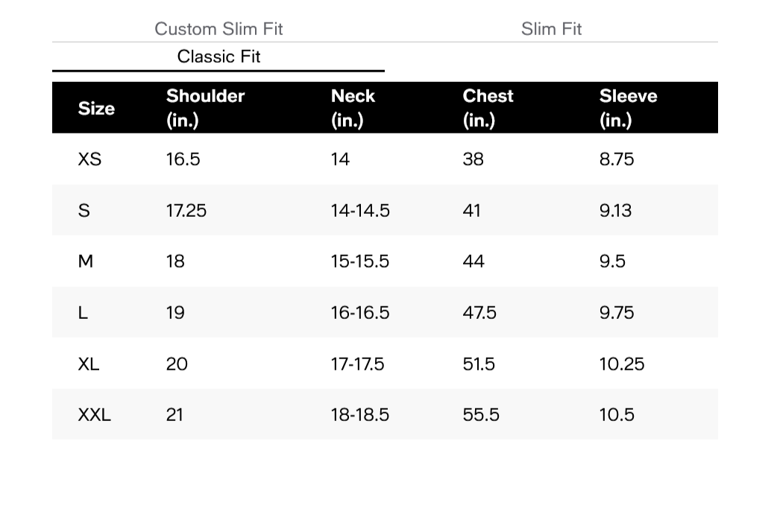
Task: Select the XL size row label
Action: (x=89, y=364)
